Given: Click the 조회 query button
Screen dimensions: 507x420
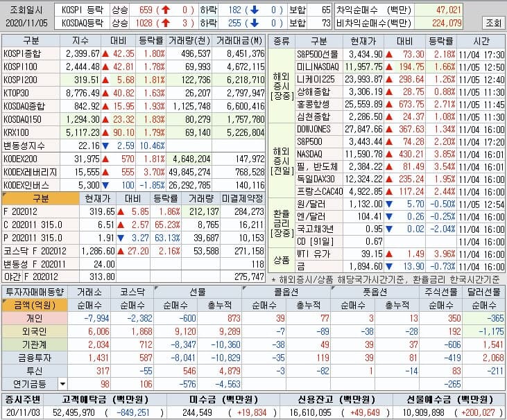Looking at the screenshot, I should [493, 23].
